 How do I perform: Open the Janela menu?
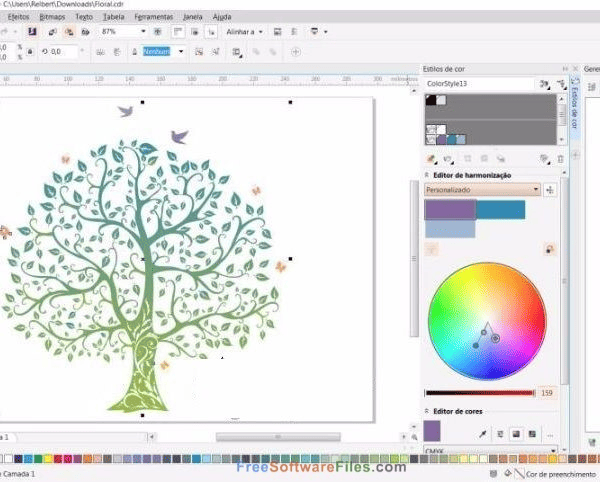192,17
